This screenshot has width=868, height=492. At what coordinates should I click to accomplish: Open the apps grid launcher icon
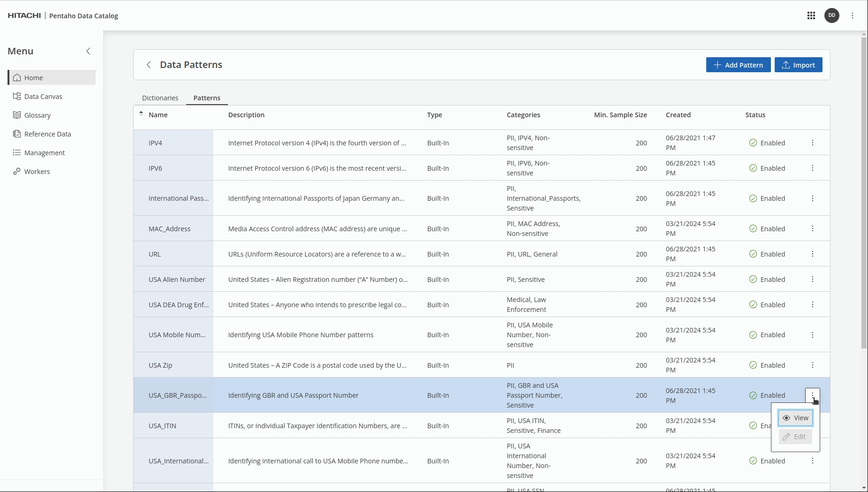(x=811, y=15)
